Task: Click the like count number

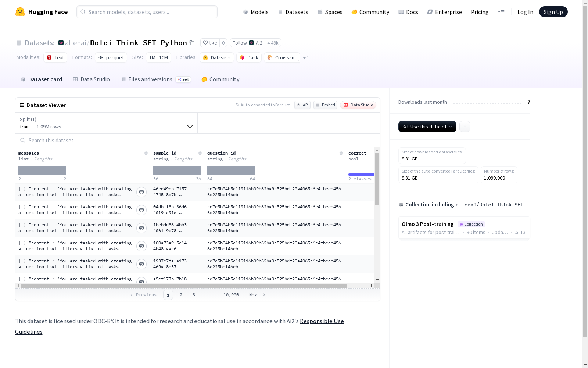Action: pos(223,43)
